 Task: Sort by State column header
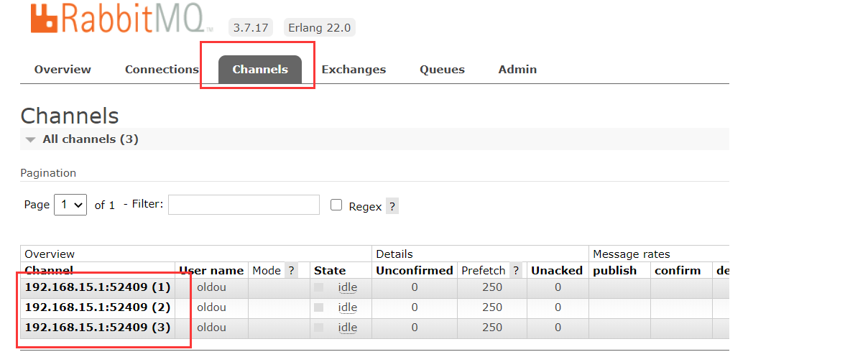330,271
